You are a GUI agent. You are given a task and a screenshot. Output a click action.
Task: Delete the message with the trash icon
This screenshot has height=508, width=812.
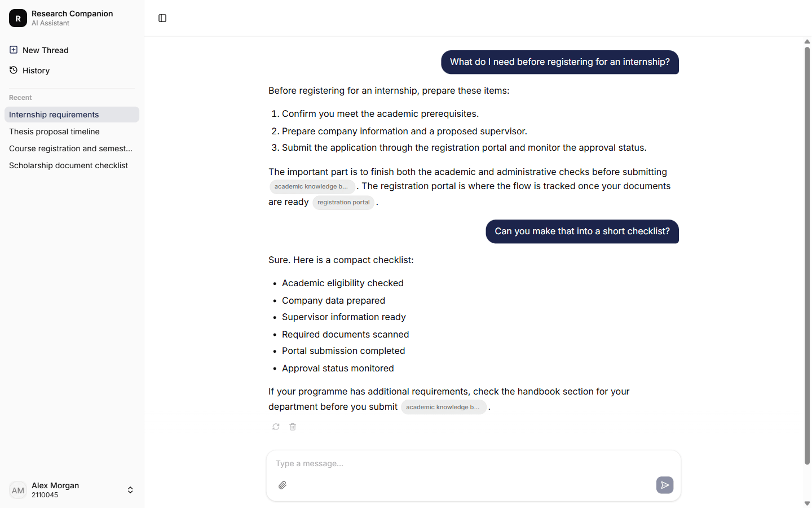pyautogui.click(x=293, y=427)
